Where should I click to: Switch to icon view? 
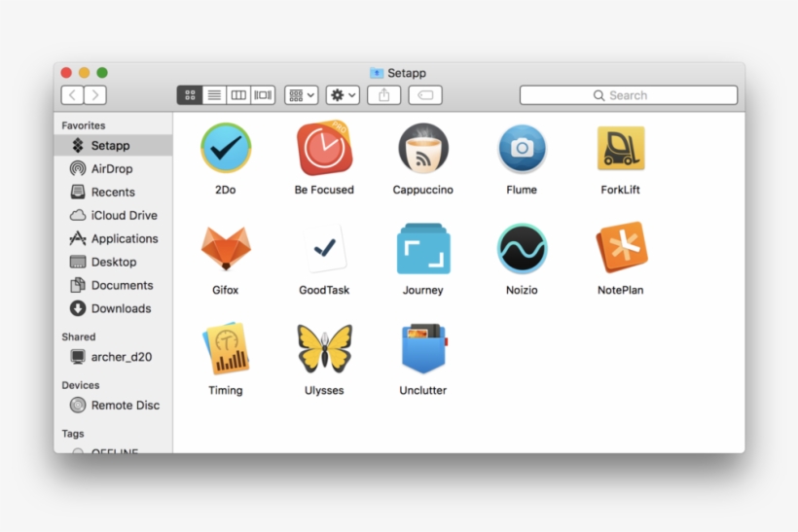190,95
